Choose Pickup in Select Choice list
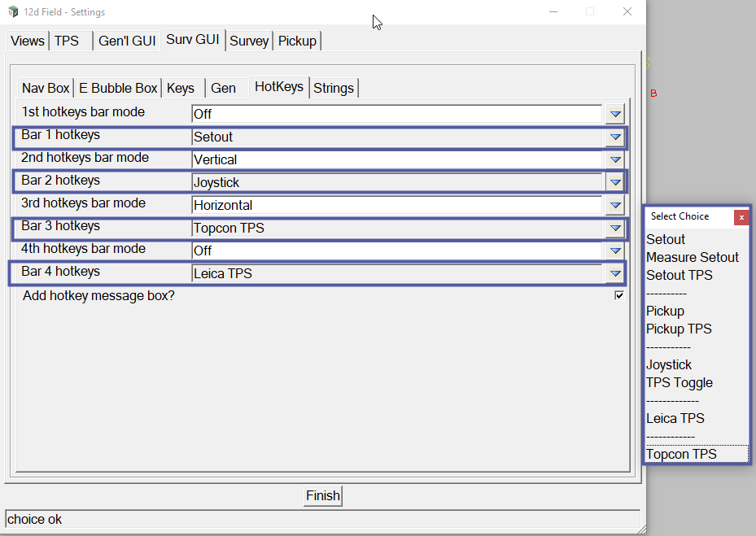Image resolution: width=756 pixels, height=536 pixels. pos(665,311)
